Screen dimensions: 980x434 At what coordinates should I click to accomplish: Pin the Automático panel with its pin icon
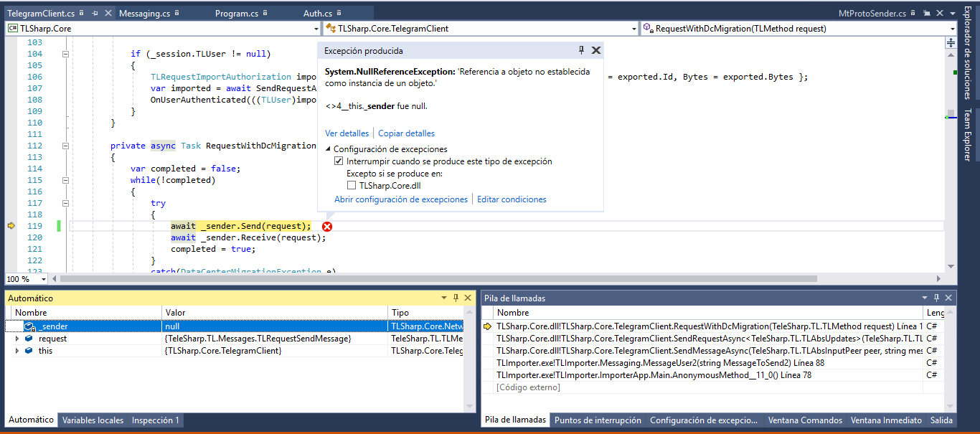456,297
